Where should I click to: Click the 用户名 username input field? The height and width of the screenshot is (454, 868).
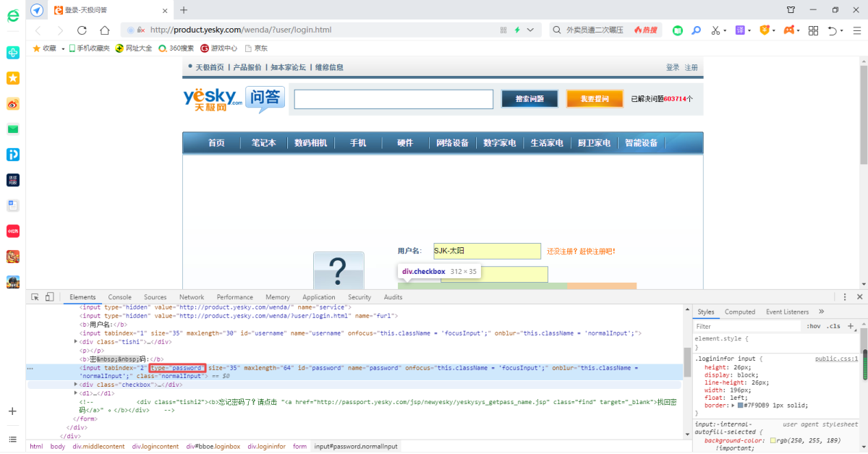pos(487,251)
